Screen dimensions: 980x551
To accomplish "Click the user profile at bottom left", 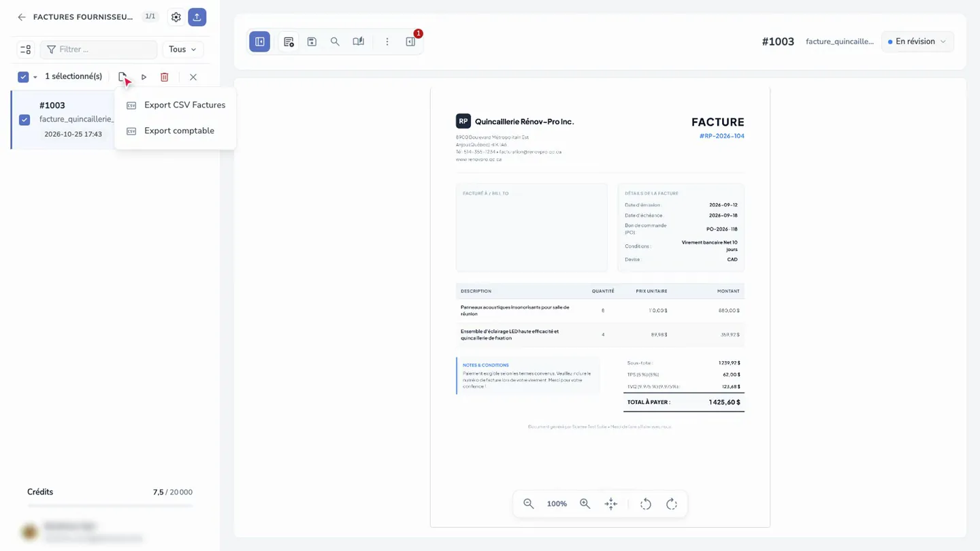I will [x=85, y=531].
